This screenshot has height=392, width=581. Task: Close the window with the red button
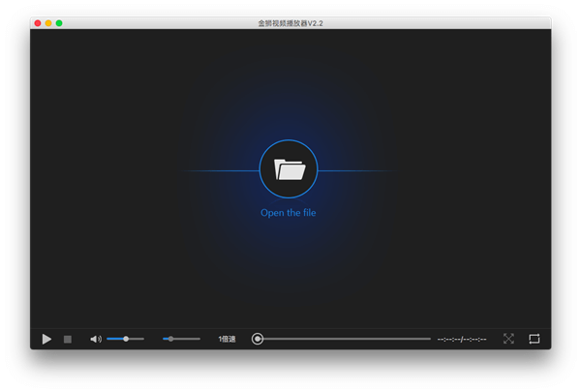(x=38, y=22)
